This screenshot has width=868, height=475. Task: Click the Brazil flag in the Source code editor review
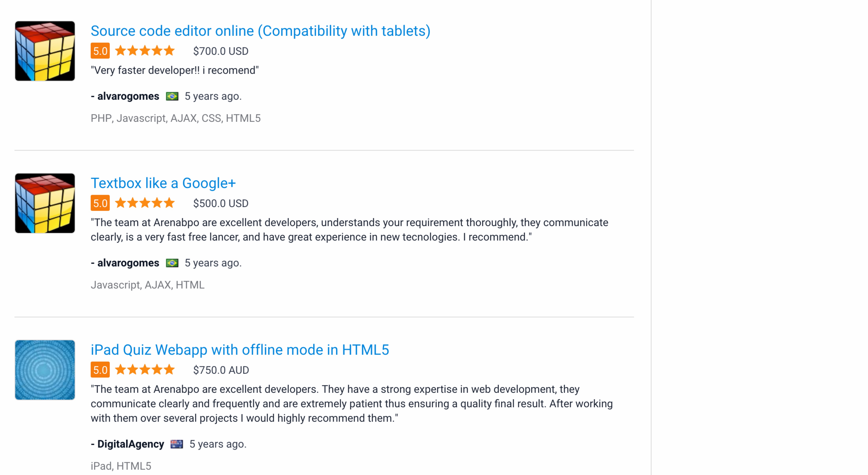172,97
